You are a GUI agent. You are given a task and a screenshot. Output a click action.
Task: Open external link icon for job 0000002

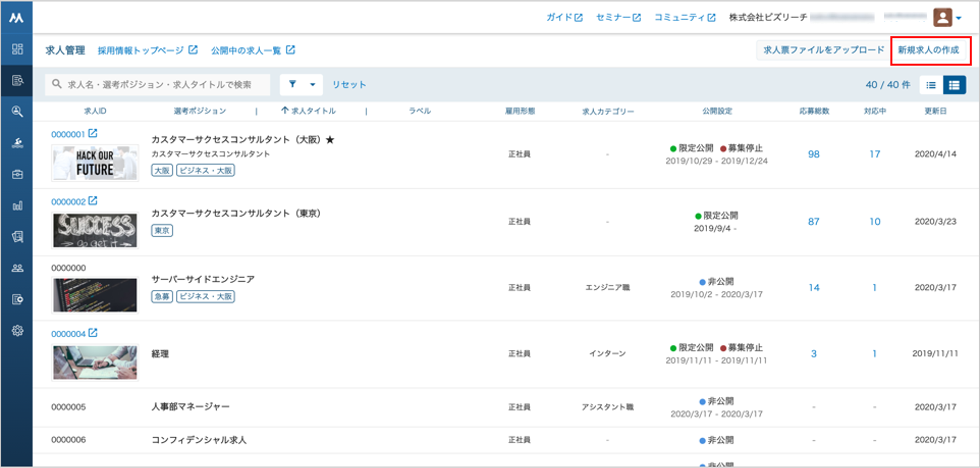pos(93,201)
